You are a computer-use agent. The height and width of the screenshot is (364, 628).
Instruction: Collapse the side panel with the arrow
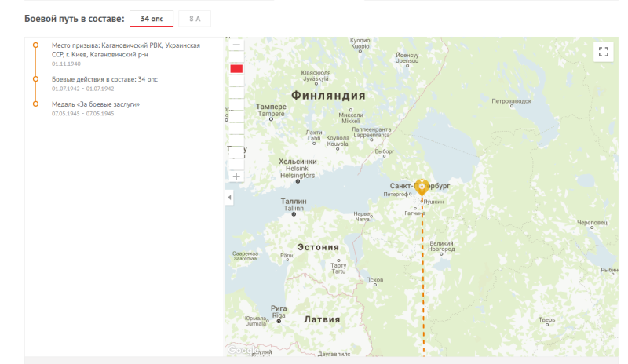229,198
